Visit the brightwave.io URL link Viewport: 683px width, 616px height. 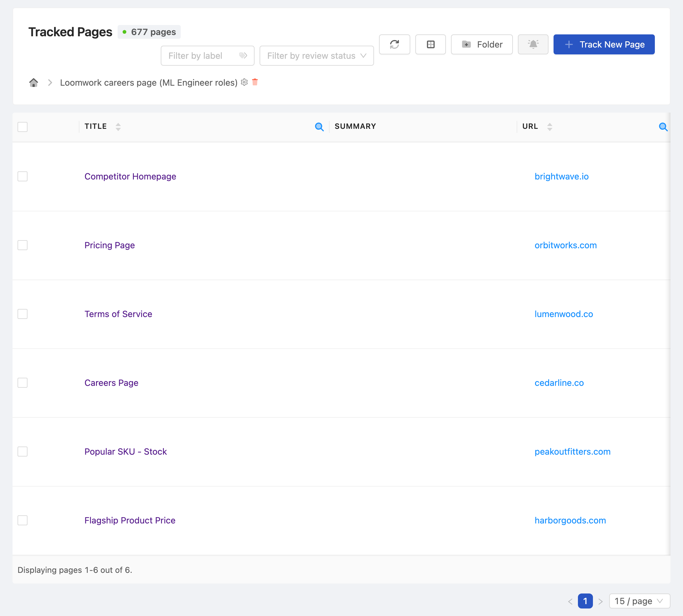pos(561,176)
